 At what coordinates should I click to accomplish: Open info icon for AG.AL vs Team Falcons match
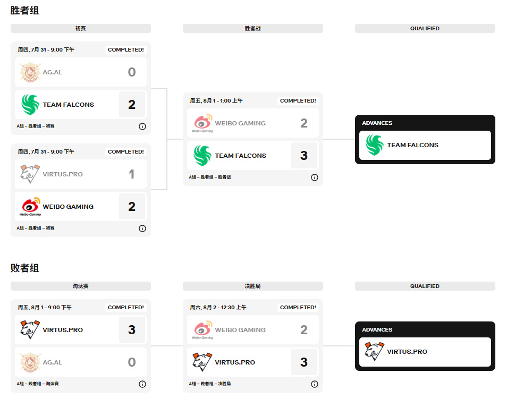coord(142,126)
